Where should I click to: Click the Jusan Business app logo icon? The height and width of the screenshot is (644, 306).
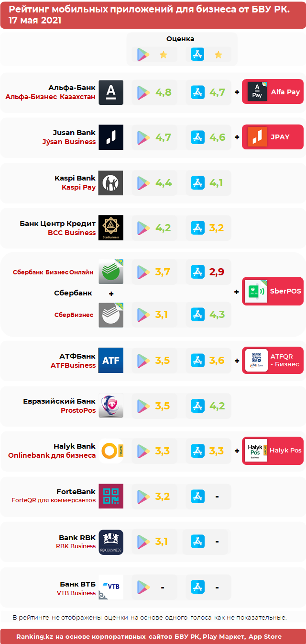(x=111, y=137)
